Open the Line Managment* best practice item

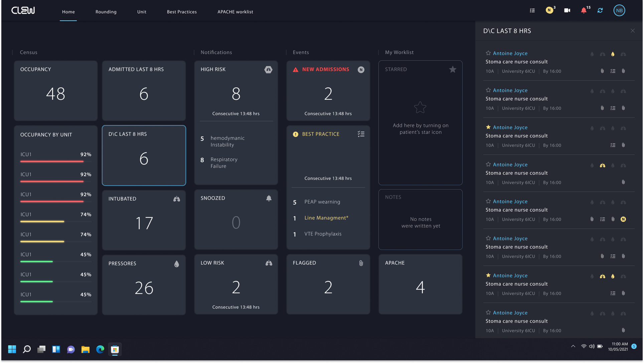tap(326, 218)
